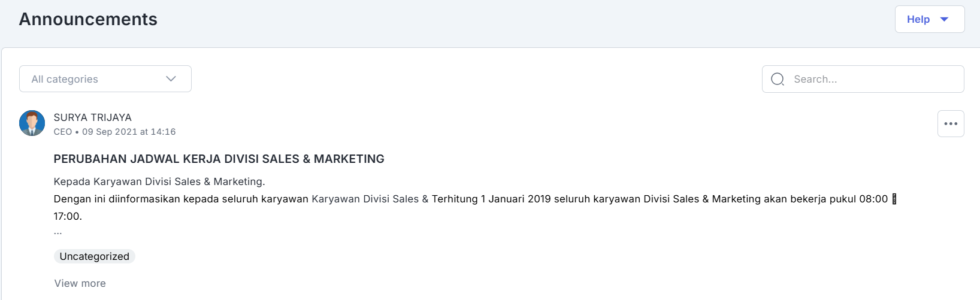Image resolution: width=980 pixels, height=300 pixels.
Task: Open the PERUBAHAN JADWAL KERJA announcement title
Action: point(219,159)
